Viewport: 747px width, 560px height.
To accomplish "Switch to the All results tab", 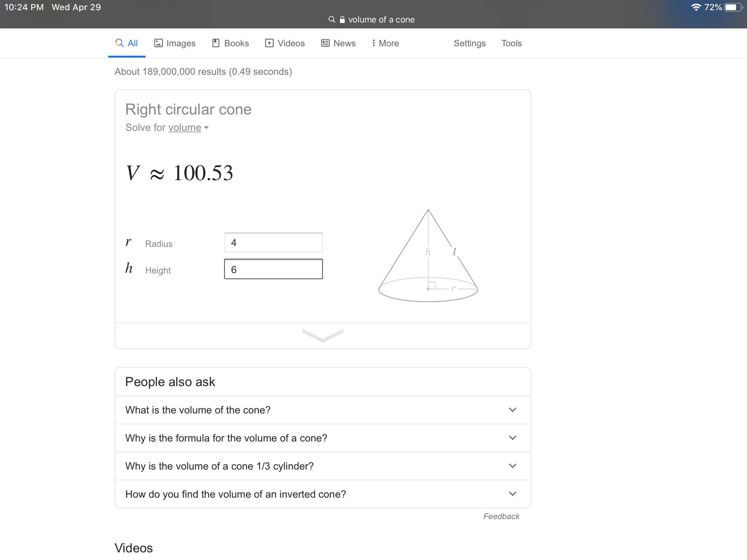I will click(x=127, y=43).
